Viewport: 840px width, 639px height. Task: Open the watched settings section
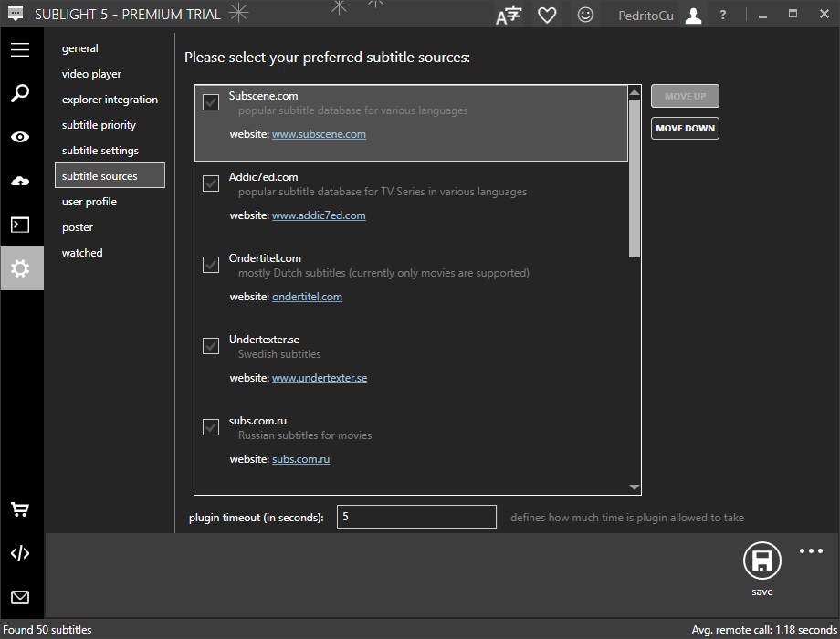[82, 253]
